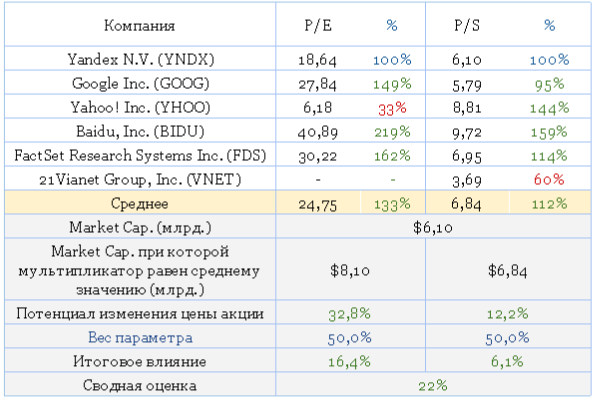Click the Сводная оценка 22% value
The width and height of the screenshot is (595, 399).
coord(433,386)
